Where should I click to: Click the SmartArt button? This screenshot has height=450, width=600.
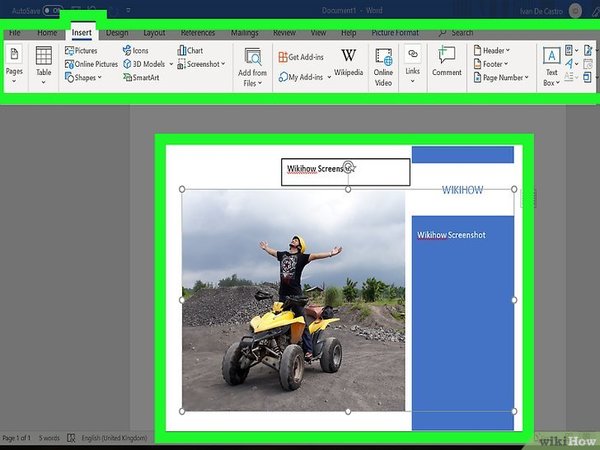146,77
